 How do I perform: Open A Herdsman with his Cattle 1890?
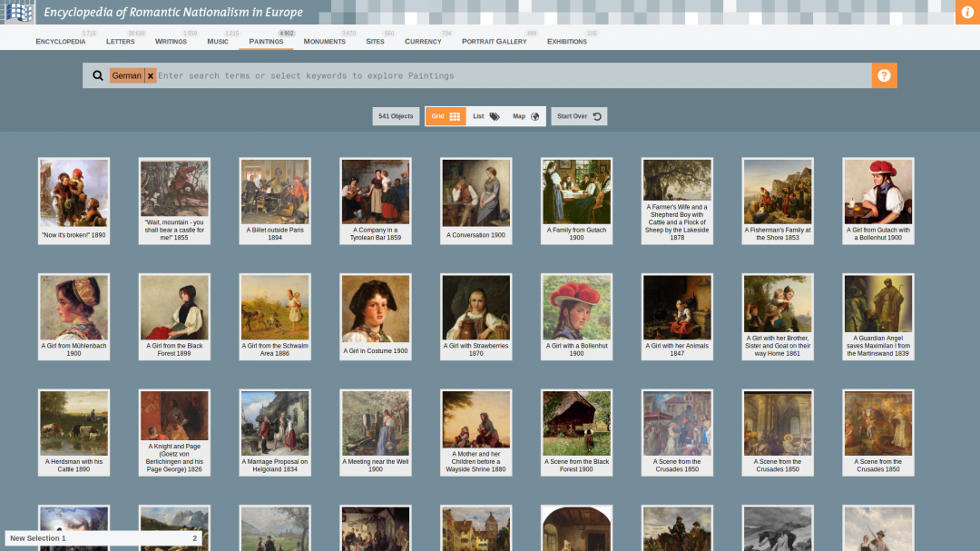pos(73,433)
